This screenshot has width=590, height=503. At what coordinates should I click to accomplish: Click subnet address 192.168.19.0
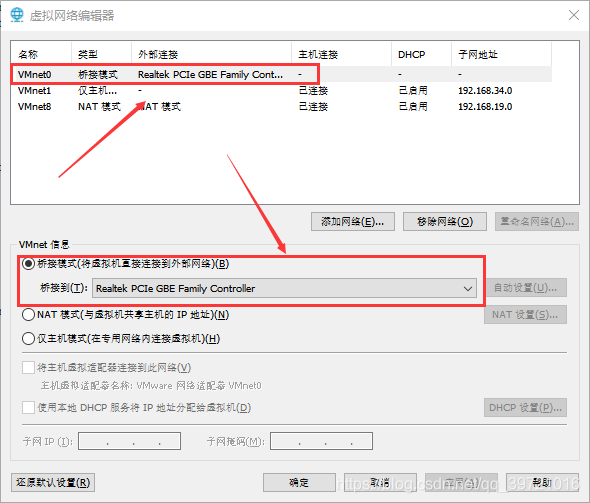[x=485, y=107]
